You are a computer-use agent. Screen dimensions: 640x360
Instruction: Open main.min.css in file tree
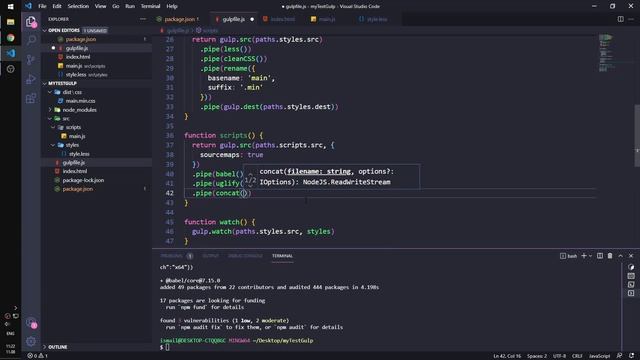(x=80, y=101)
